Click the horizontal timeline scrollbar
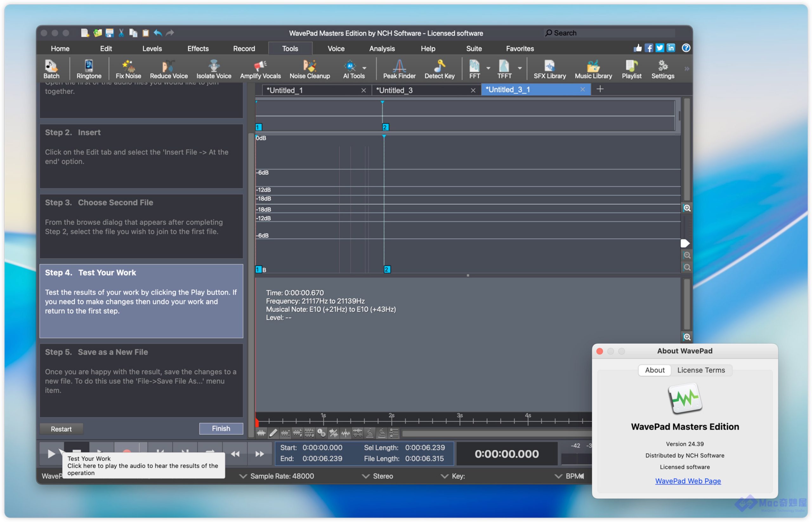Screen dimensions: 812x522 point(497,433)
